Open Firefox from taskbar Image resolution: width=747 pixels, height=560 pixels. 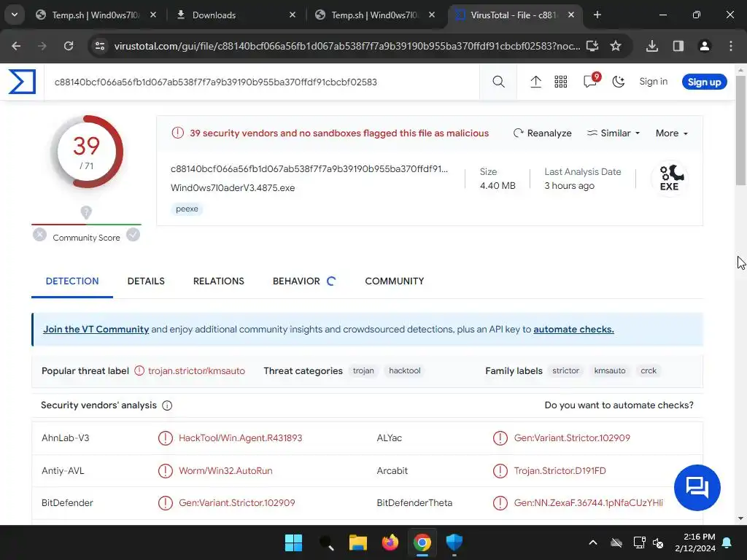tap(390, 542)
